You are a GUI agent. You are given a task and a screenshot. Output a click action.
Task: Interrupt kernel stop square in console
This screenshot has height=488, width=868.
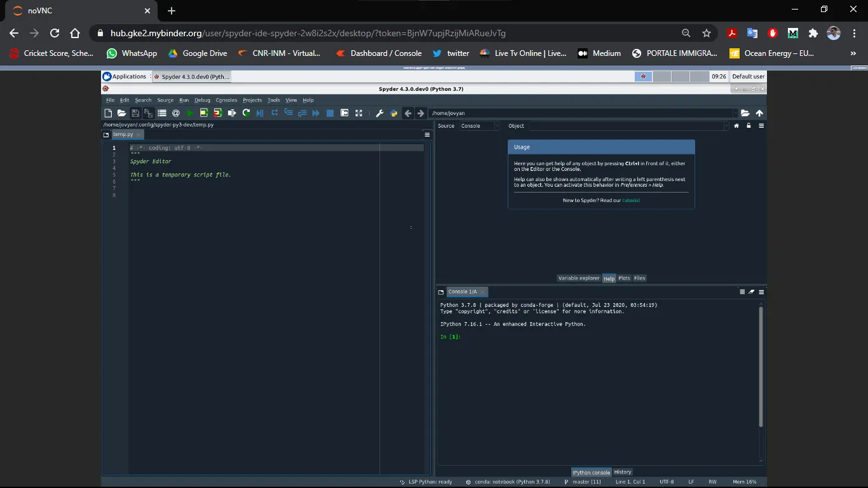point(742,292)
